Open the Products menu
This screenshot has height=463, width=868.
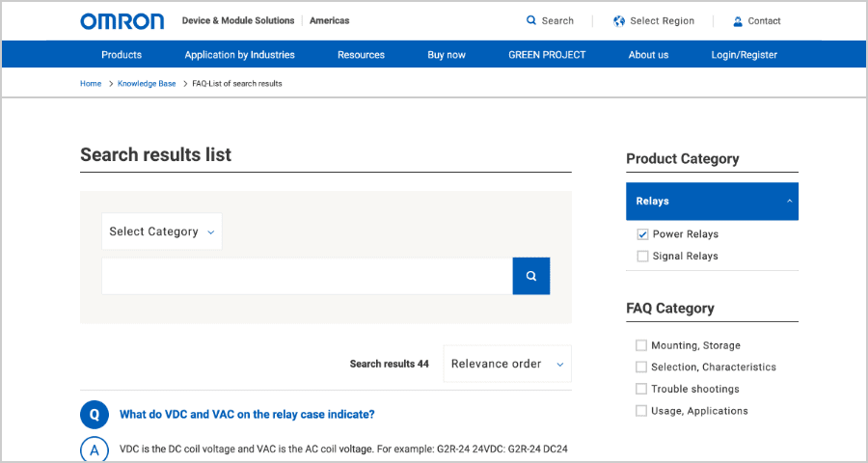click(122, 55)
